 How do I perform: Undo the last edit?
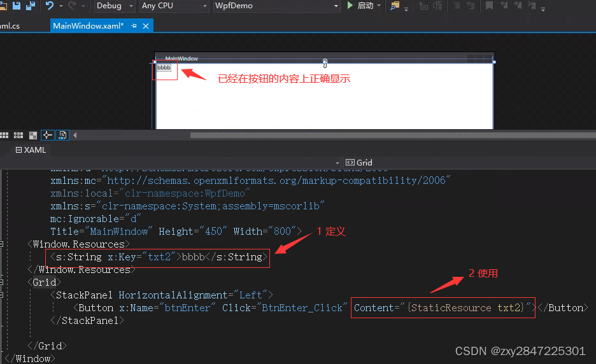click(x=50, y=5)
